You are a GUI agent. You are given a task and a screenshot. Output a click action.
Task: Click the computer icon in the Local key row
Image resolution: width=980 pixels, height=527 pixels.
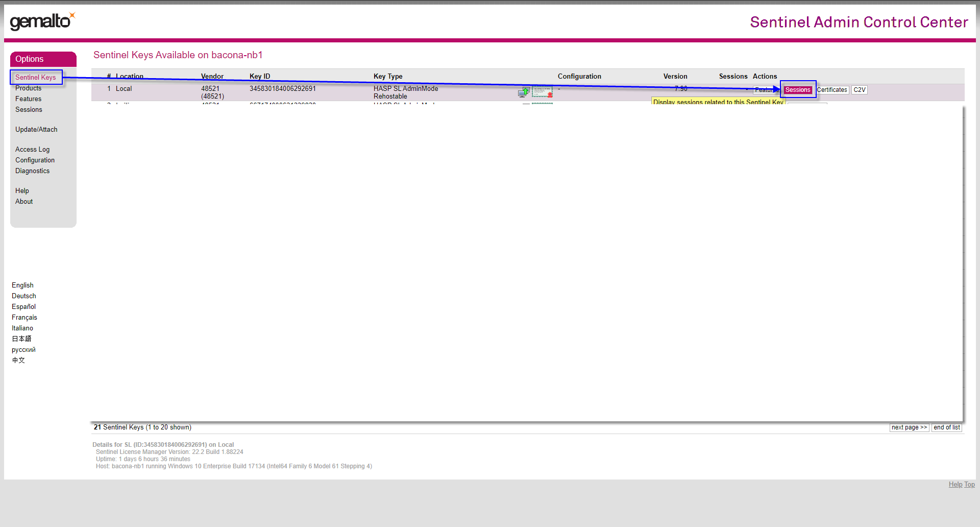(524, 92)
